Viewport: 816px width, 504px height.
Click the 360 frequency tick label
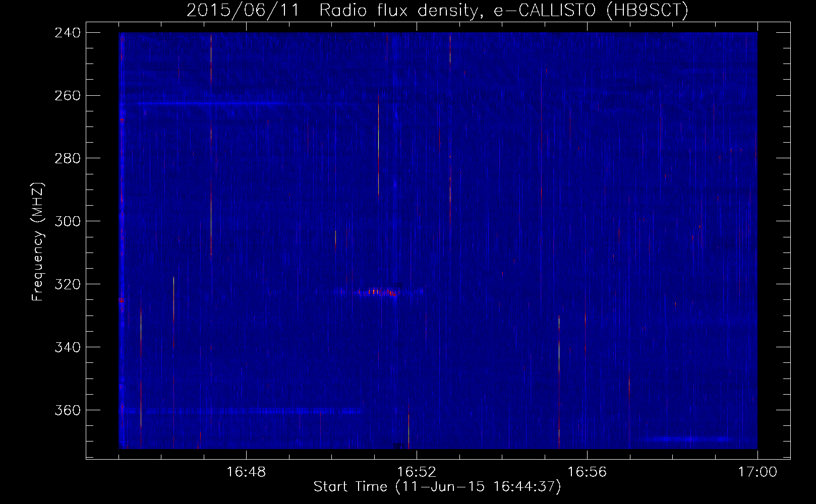pos(68,411)
